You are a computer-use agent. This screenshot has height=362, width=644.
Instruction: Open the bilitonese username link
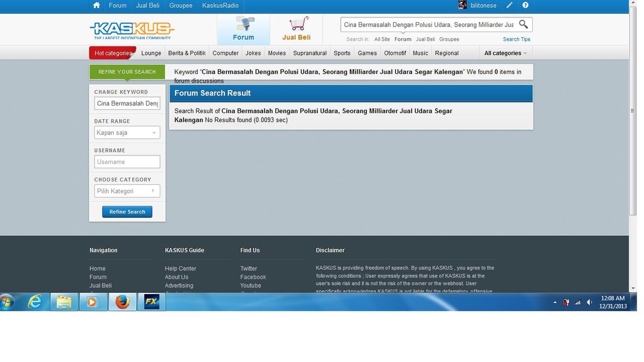(x=484, y=6)
